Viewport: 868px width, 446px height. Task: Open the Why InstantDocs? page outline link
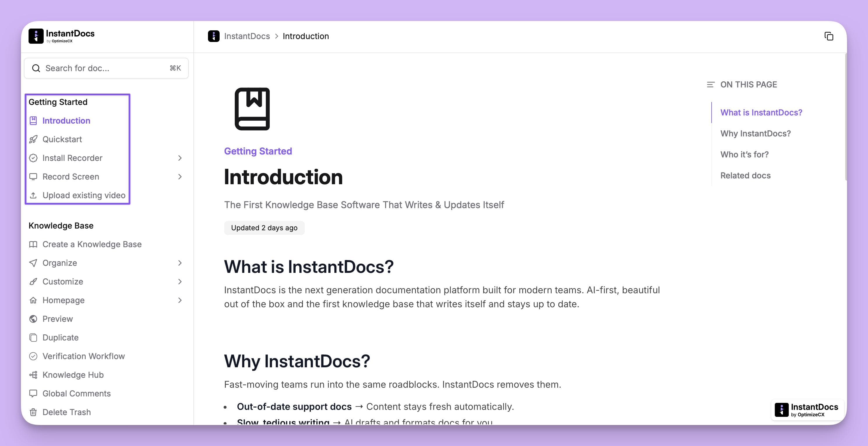[756, 134]
